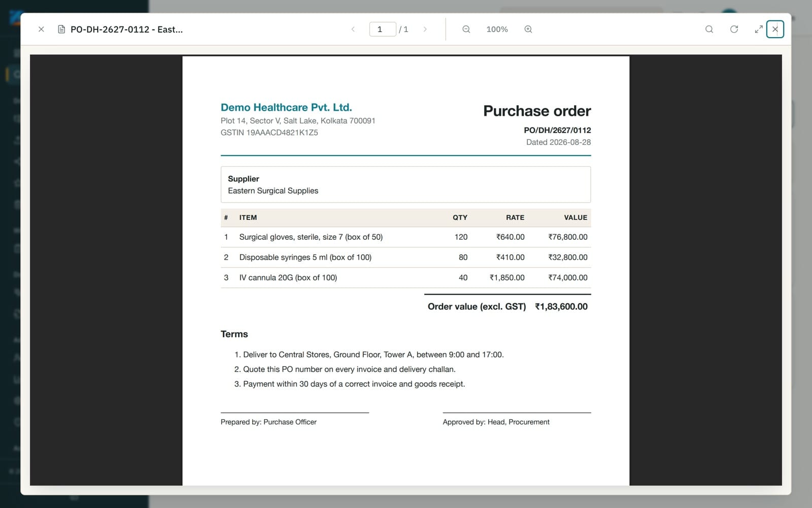Rotate or refresh the document view
This screenshot has width=812, height=508.
click(x=734, y=29)
